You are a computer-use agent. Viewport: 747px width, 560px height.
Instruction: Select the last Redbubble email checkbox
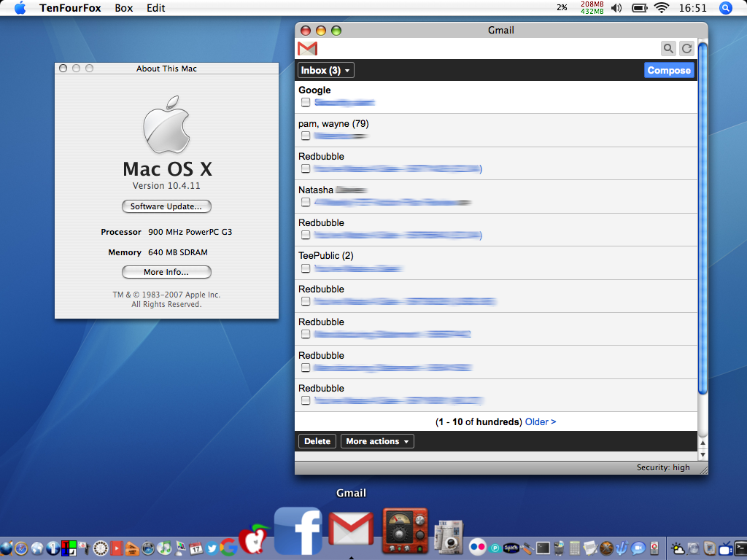coord(306,400)
